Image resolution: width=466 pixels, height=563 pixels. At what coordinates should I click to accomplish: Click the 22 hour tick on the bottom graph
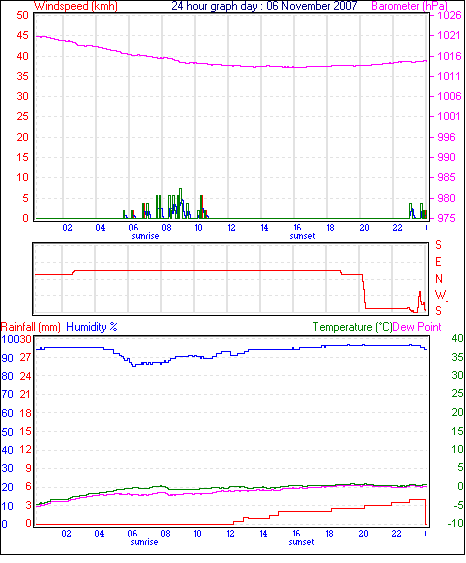pyautogui.click(x=396, y=534)
